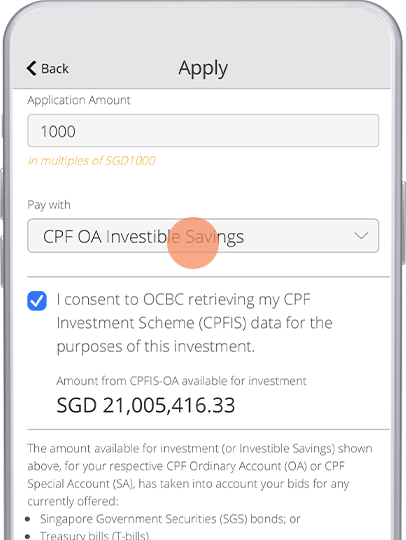Click the Application Amount label

tap(79, 100)
